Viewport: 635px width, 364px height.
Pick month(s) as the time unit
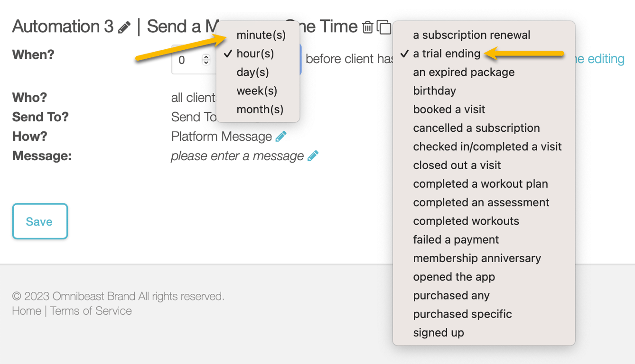coord(260,109)
